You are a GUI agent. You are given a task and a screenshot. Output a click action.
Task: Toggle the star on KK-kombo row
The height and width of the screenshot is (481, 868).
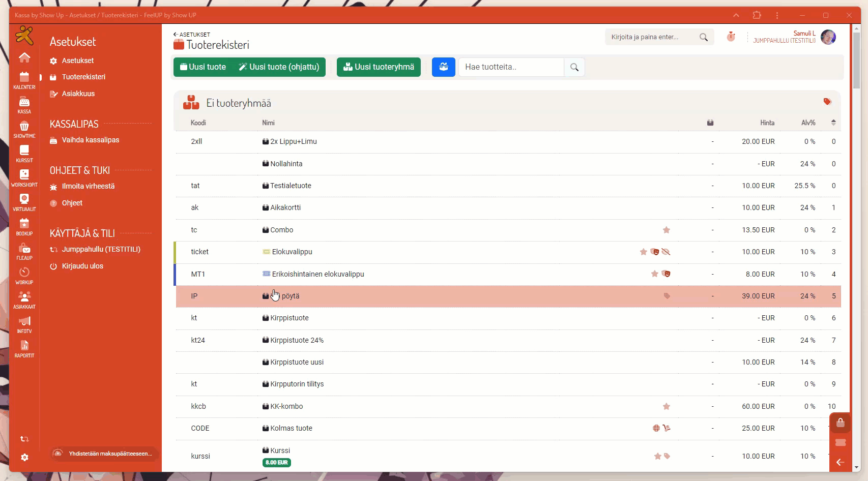click(666, 406)
